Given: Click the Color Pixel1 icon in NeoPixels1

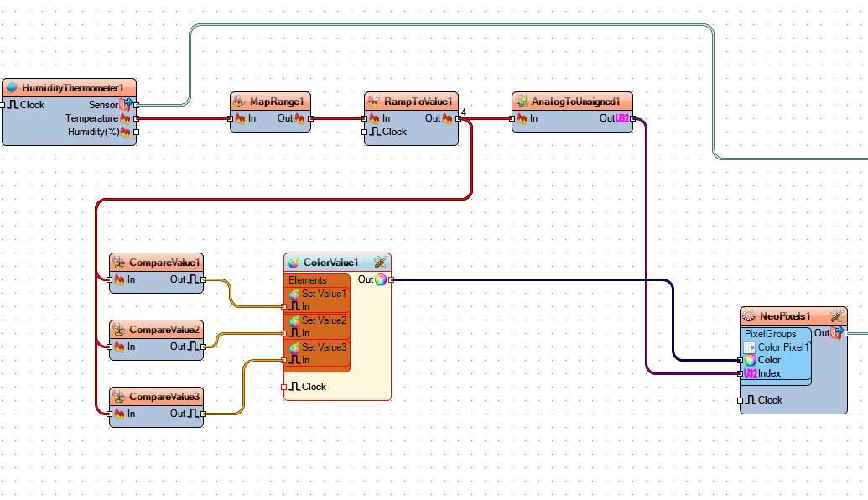Looking at the screenshot, I should click(749, 347).
